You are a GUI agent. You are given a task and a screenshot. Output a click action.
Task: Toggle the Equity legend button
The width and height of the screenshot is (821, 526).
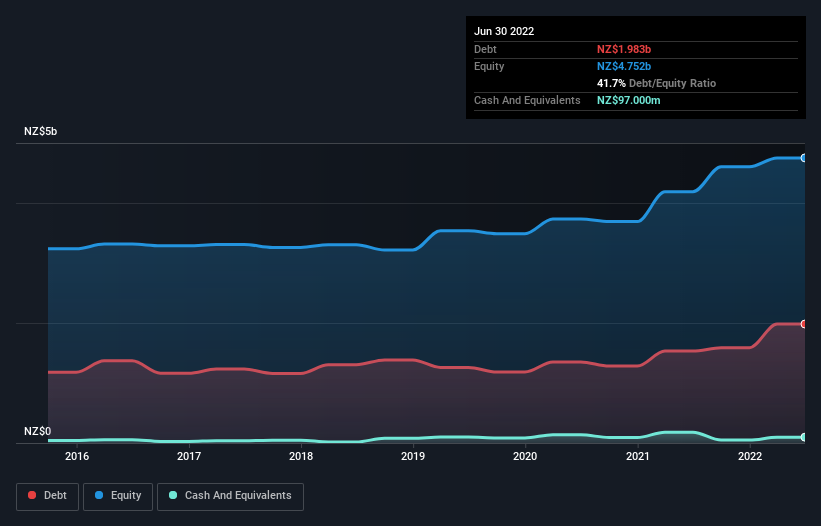[118, 496]
